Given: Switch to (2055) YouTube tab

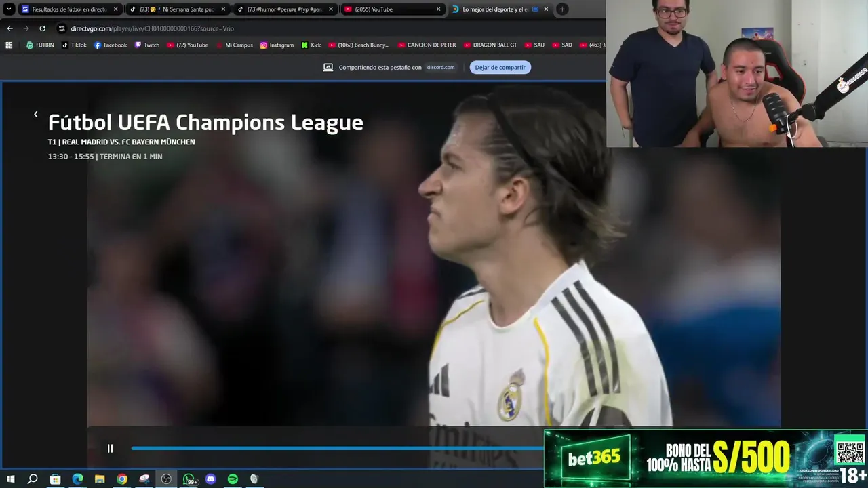Looking at the screenshot, I should 392,9.
